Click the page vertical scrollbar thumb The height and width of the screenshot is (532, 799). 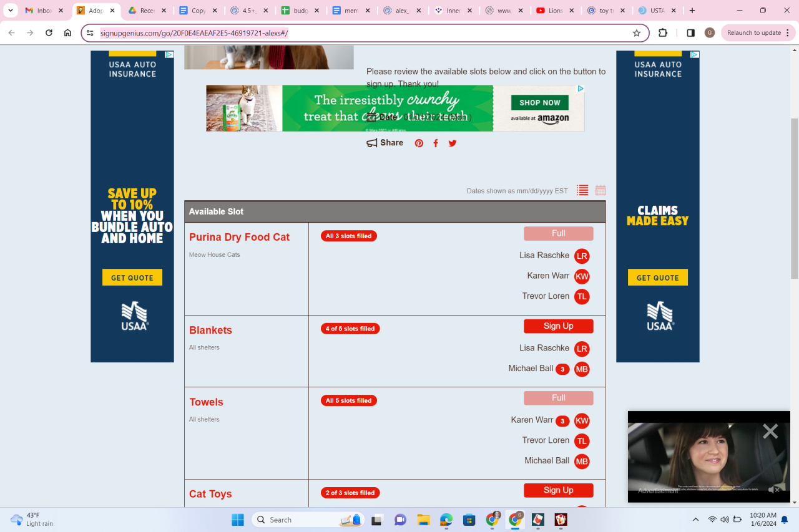click(794, 198)
